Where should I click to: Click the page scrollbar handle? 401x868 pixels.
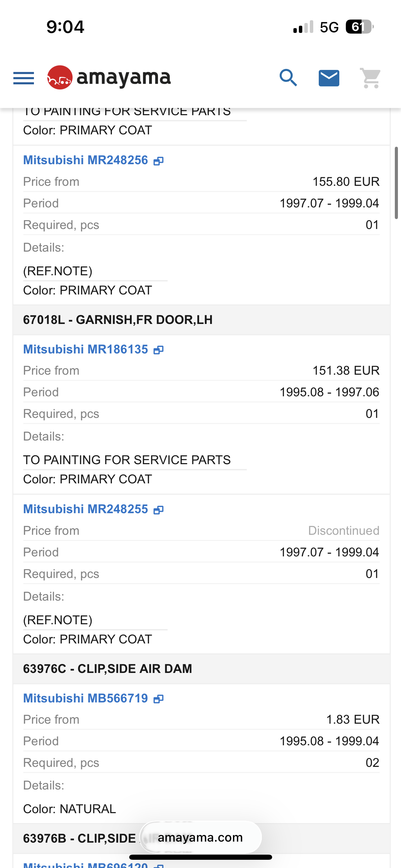click(x=396, y=183)
